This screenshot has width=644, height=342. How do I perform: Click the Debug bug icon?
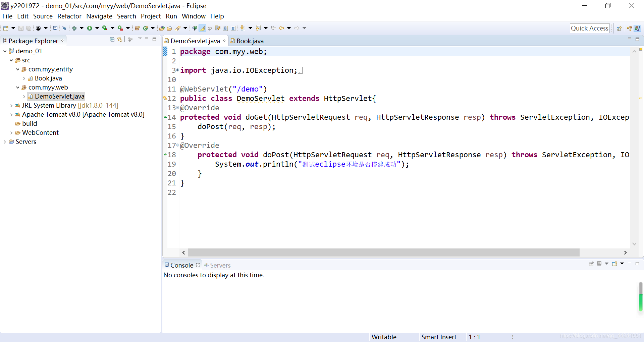(x=74, y=28)
